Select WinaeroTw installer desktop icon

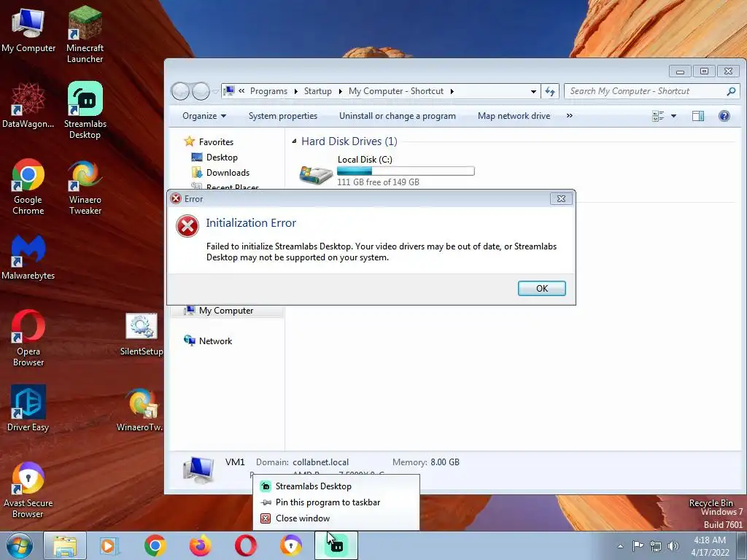141,410
